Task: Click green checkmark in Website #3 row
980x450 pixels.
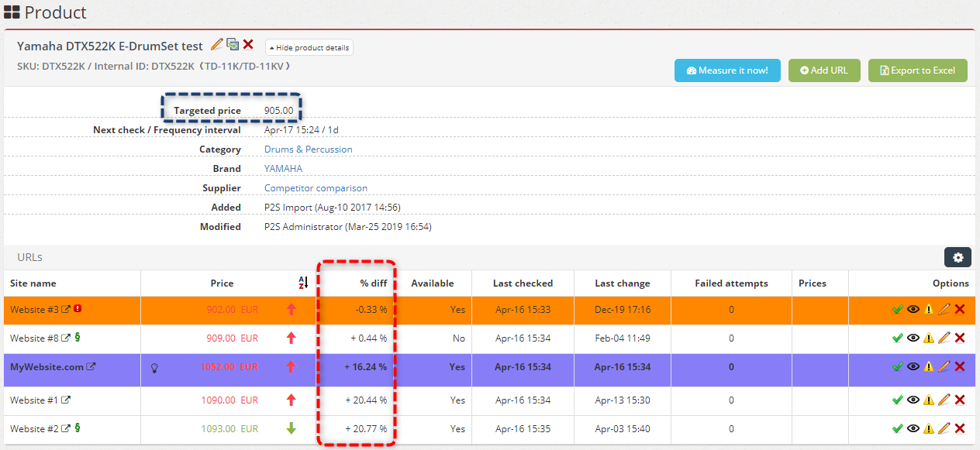Action: click(898, 309)
